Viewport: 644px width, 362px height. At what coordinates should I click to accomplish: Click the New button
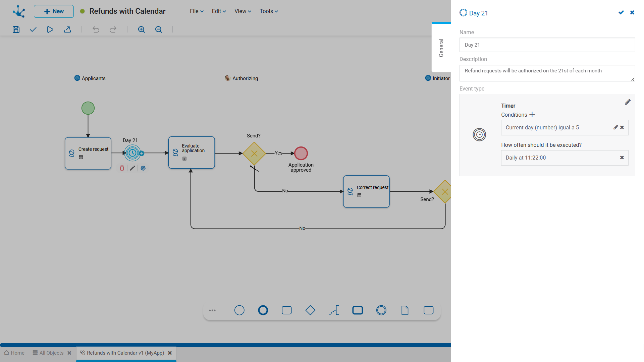click(54, 11)
